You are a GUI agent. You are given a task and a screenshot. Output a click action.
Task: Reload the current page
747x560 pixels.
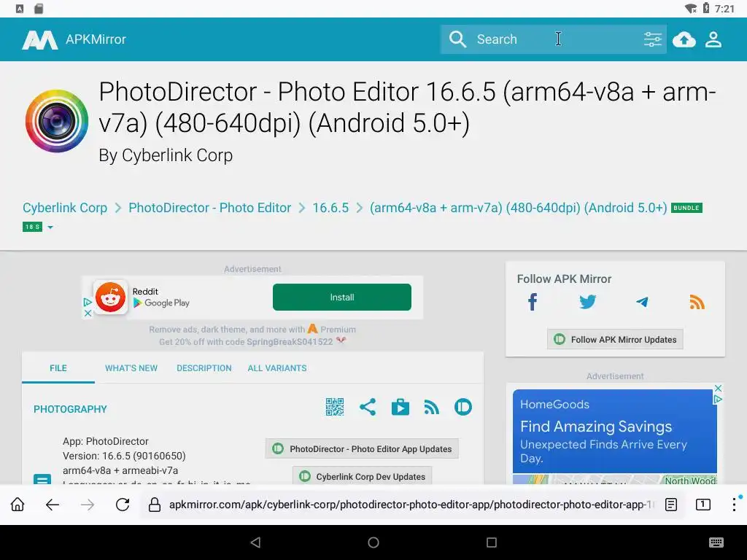(123, 505)
